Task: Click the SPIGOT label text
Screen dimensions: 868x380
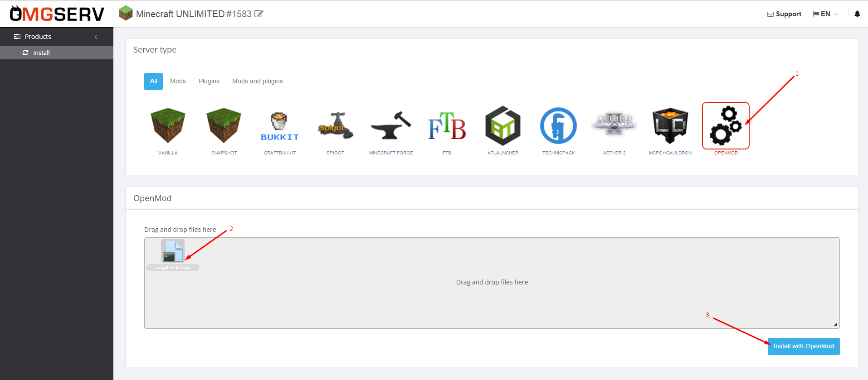Action: click(336, 153)
